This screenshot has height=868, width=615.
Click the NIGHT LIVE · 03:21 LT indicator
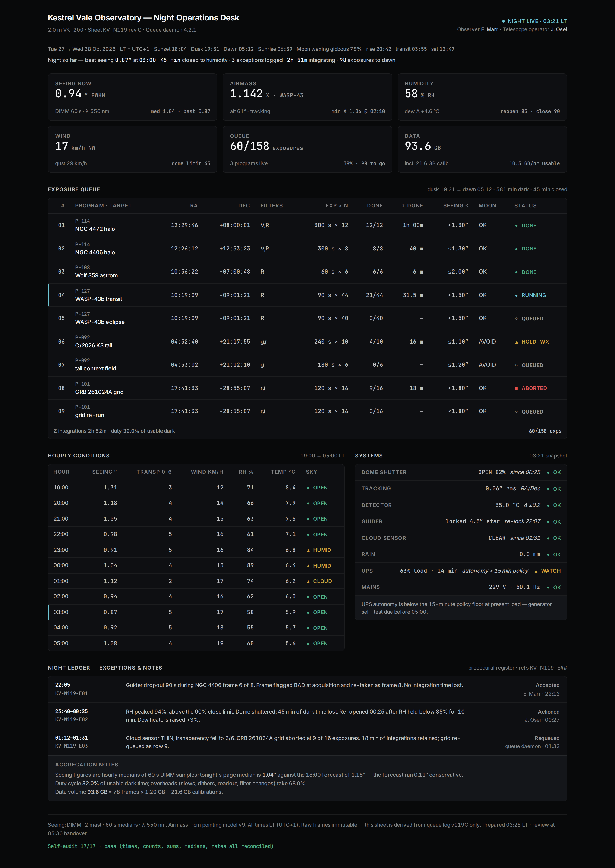534,21
